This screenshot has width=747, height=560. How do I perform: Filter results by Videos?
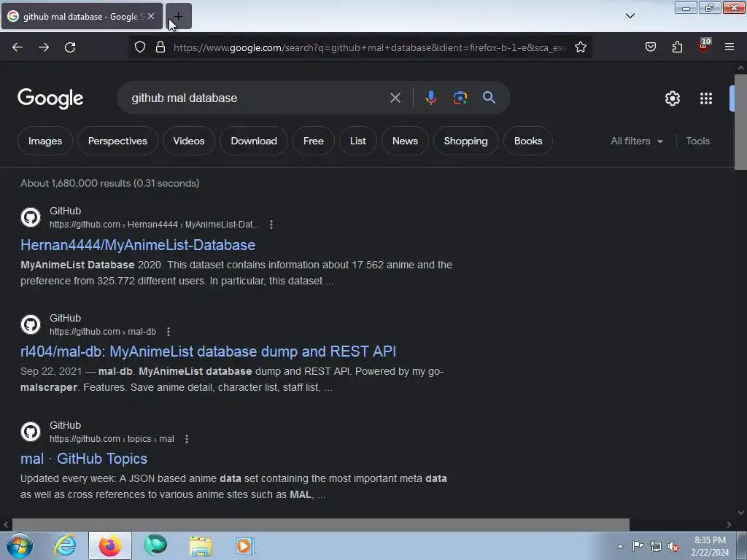[x=189, y=141]
